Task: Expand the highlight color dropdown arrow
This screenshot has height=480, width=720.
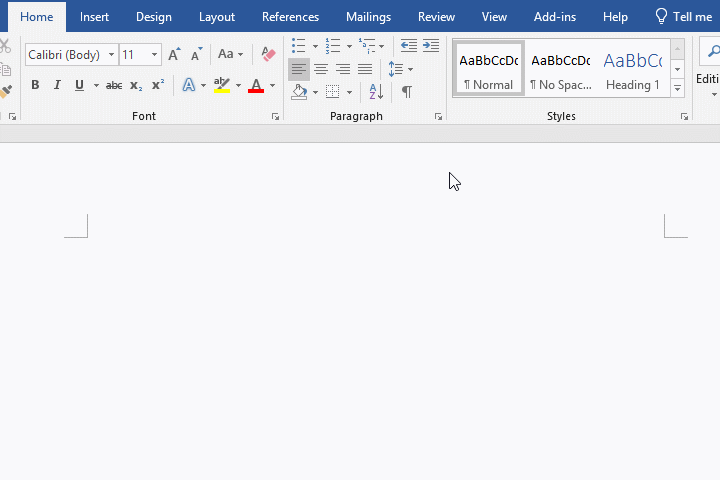Action: 238,85
